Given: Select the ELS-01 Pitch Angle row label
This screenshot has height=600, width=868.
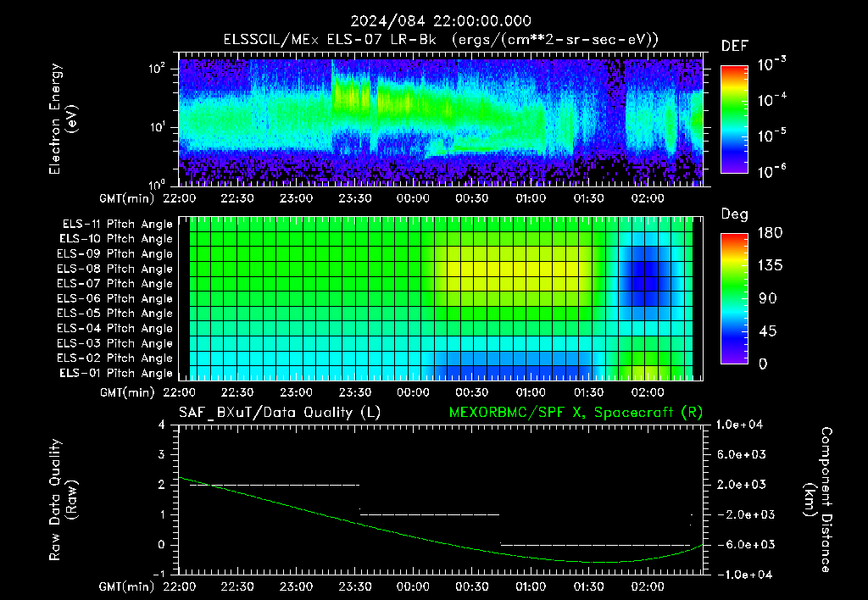Looking at the screenshot, I should [x=116, y=373].
